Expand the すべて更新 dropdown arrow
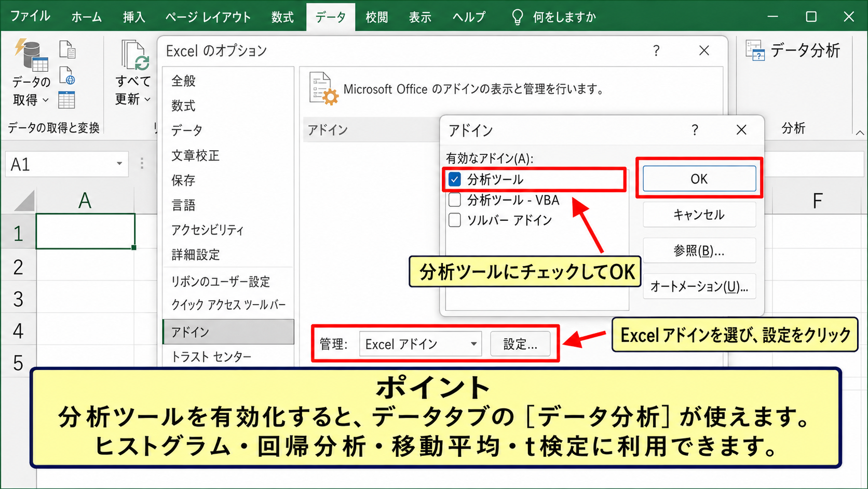 [x=147, y=99]
